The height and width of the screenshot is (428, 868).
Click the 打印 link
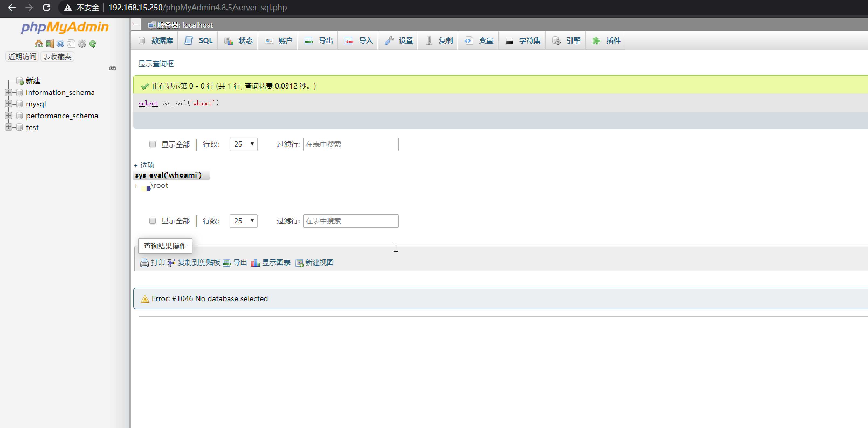158,263
